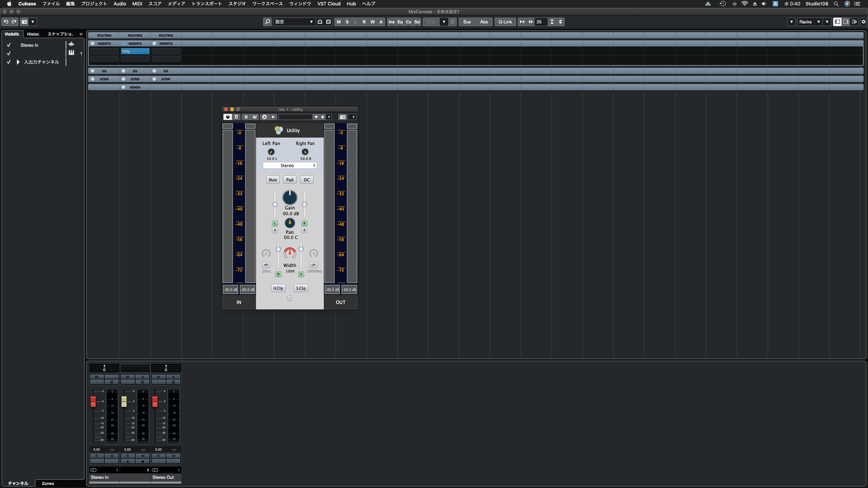Click the macOS Spotlight search icon
The height and width of the screenshot is (488, 868).
point(836,4)
